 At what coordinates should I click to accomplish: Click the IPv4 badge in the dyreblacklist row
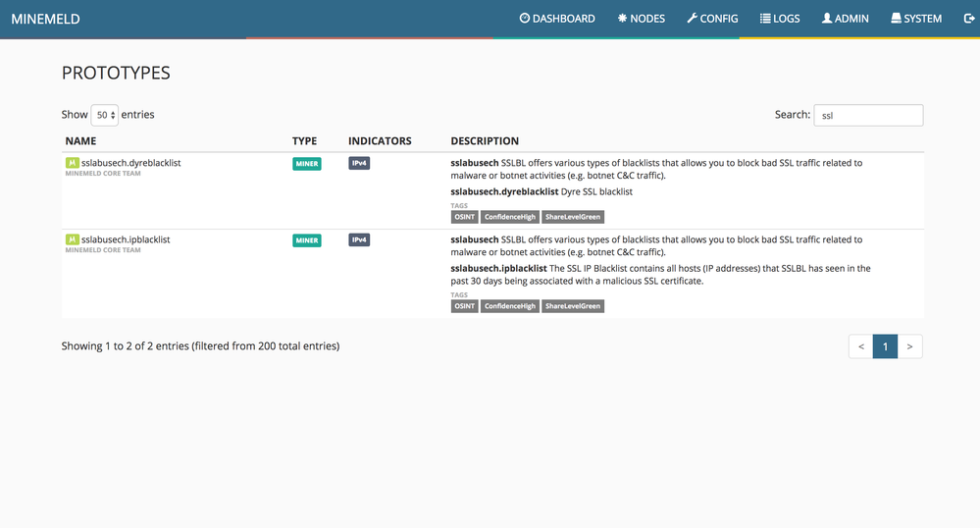pos(359,163)
